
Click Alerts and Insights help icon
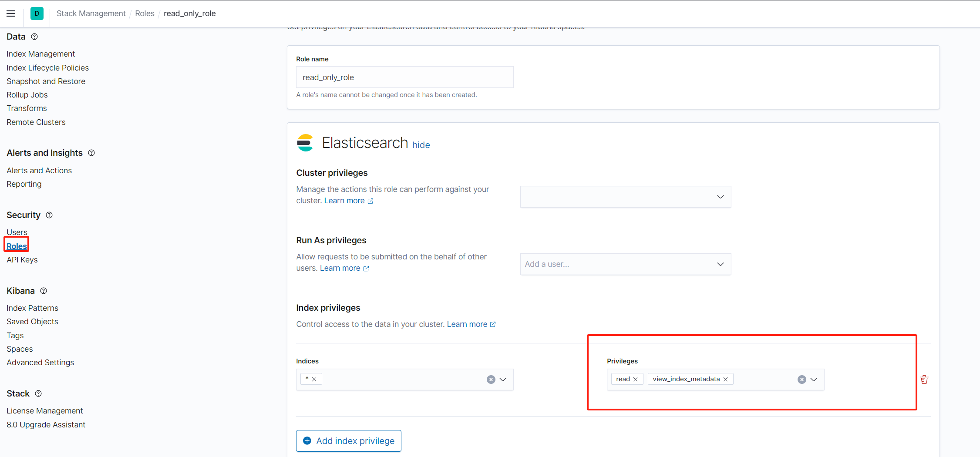pos(91,153)
